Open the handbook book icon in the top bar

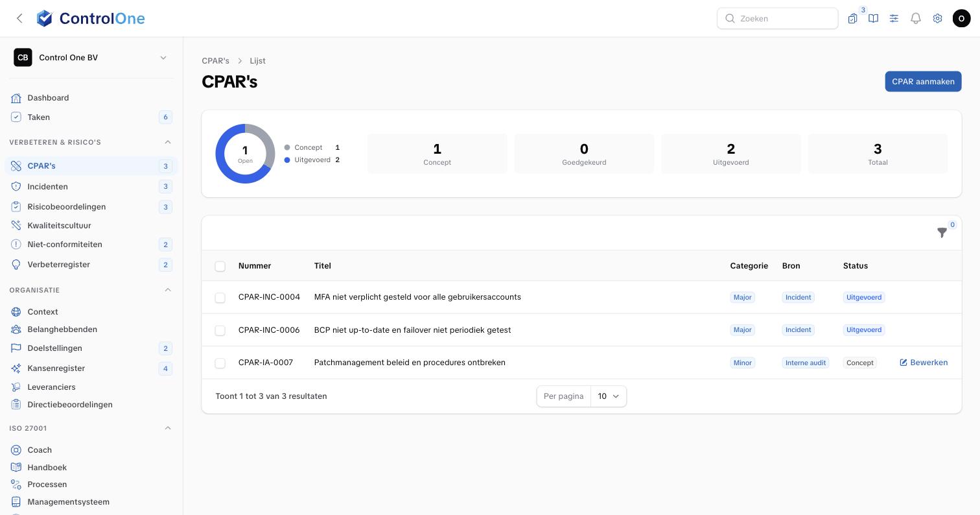(x=873, y=18)
